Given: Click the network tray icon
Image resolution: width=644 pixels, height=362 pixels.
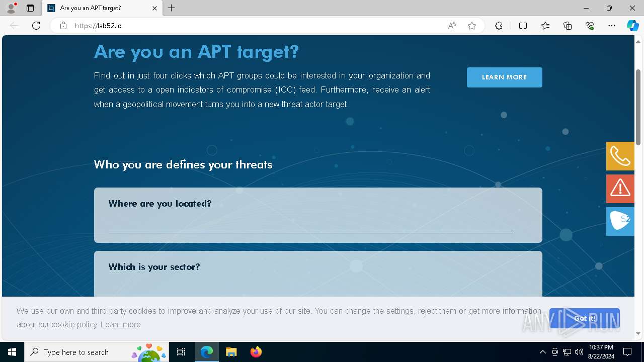Looking at the screenshot, I should 567,352.
